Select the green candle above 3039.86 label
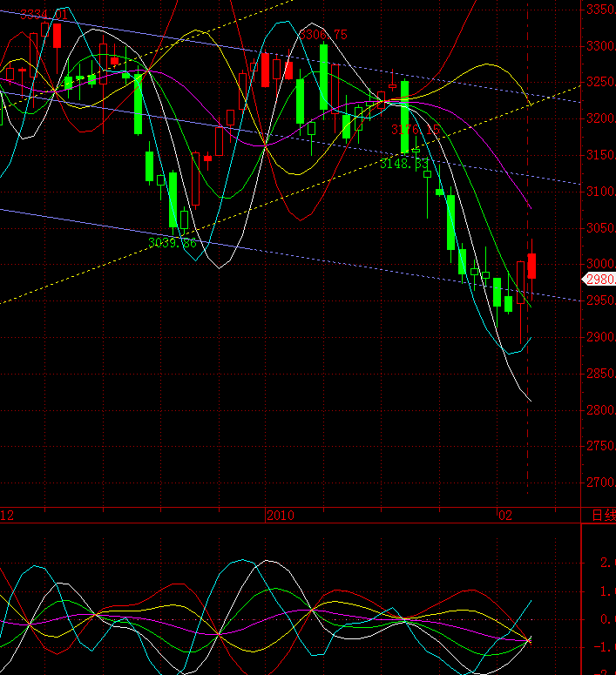616x675 pixels. coord(173,200)
